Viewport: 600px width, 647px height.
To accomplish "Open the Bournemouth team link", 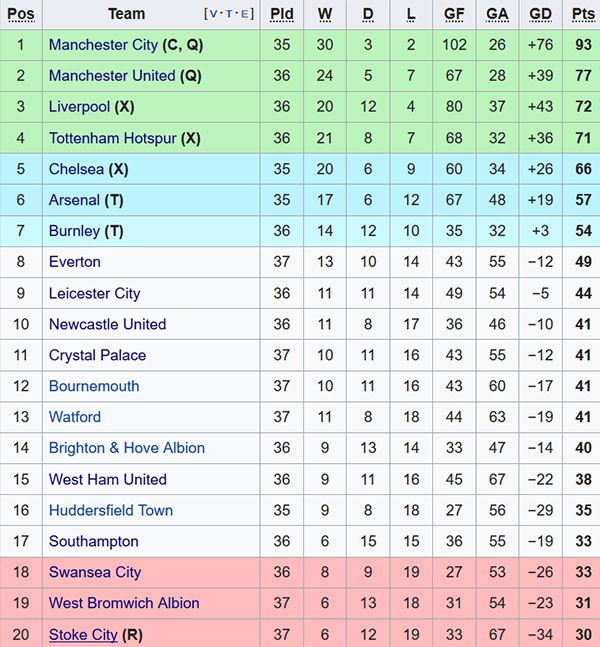I will click(94, 386).
